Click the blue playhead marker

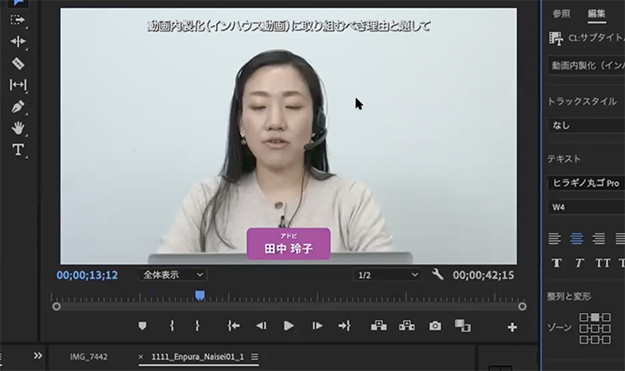[200, 295]
